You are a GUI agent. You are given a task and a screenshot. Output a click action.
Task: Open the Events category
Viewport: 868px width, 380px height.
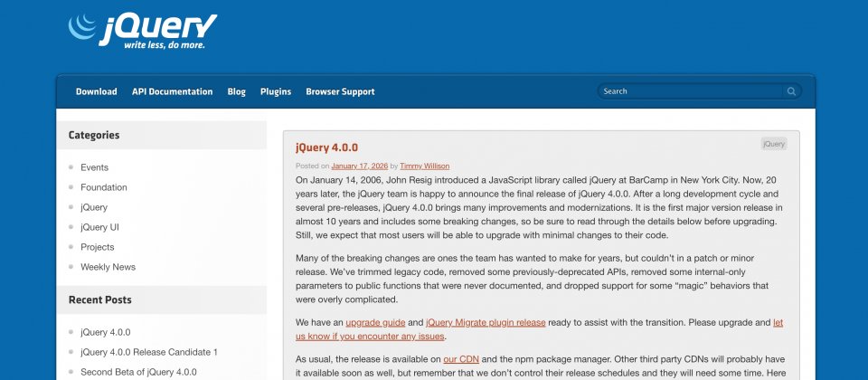point(94,167)
